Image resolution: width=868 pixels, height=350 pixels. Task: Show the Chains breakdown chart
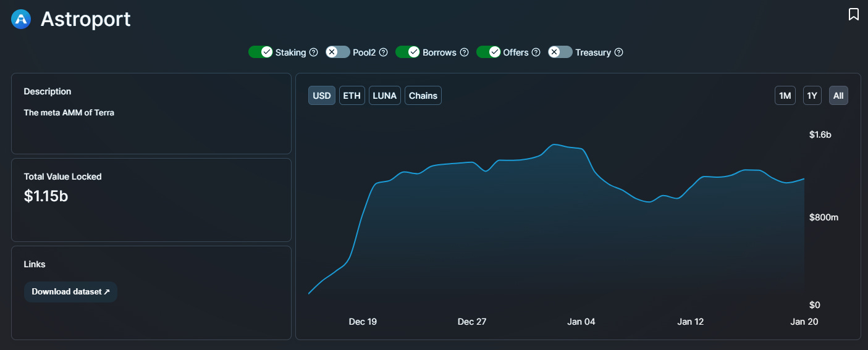point(423,96)
